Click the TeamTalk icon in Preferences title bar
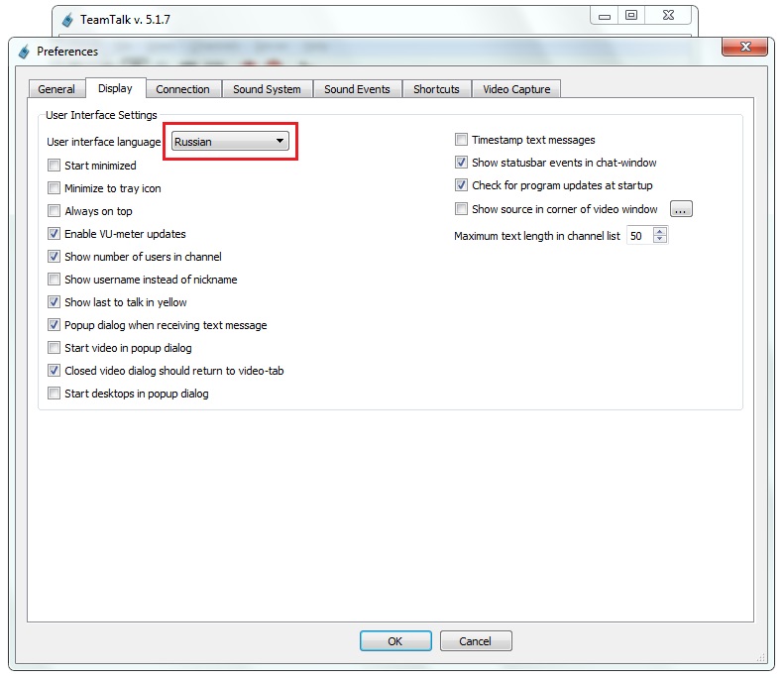 click(24, 52)
